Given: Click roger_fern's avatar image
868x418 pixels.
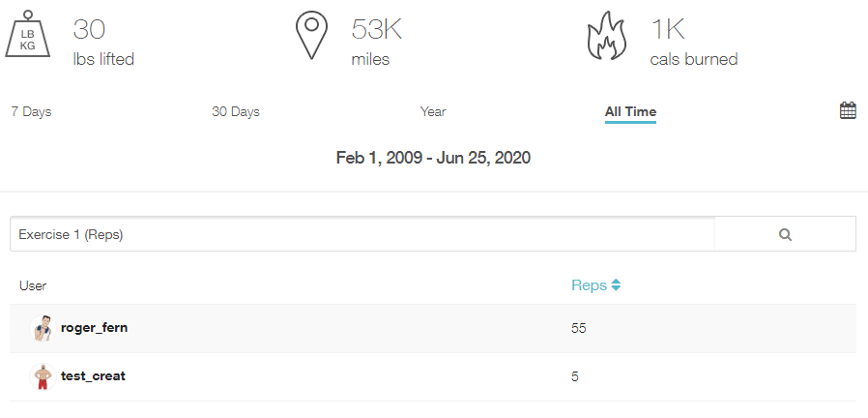Looking at the screenshot, I should 41,329.
